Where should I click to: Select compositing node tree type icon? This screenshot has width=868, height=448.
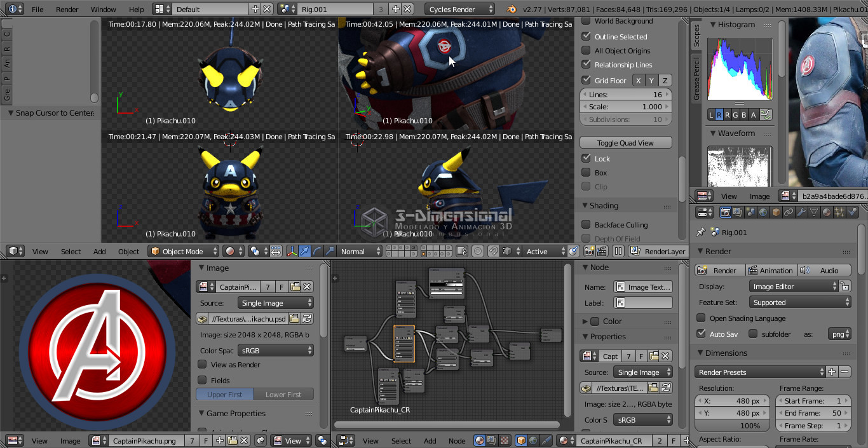(x=492, y=440)
